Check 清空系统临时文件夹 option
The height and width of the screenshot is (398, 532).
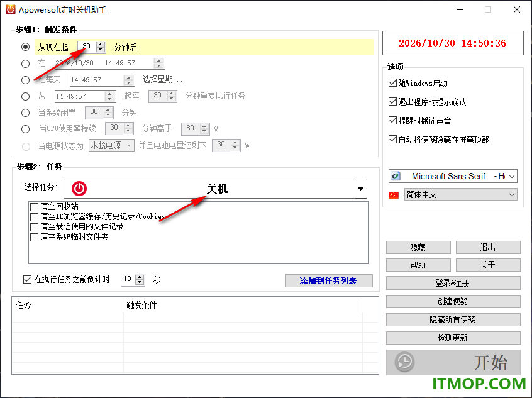pyautogui.click(x=34, y=237)
